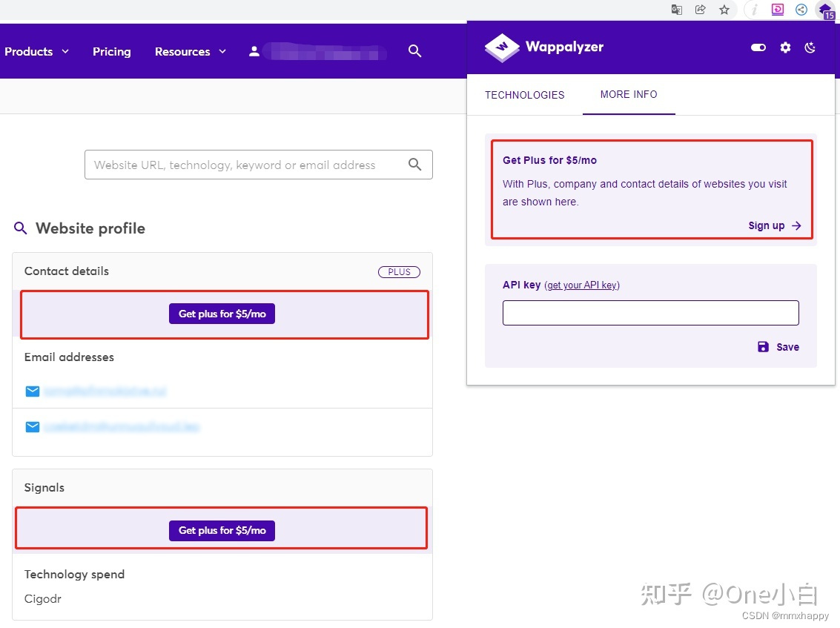The height and width of the screenshot is (628, 840).
Task: Click the Wappalyzer logo in the popup
Action: [x=501, y=47]
